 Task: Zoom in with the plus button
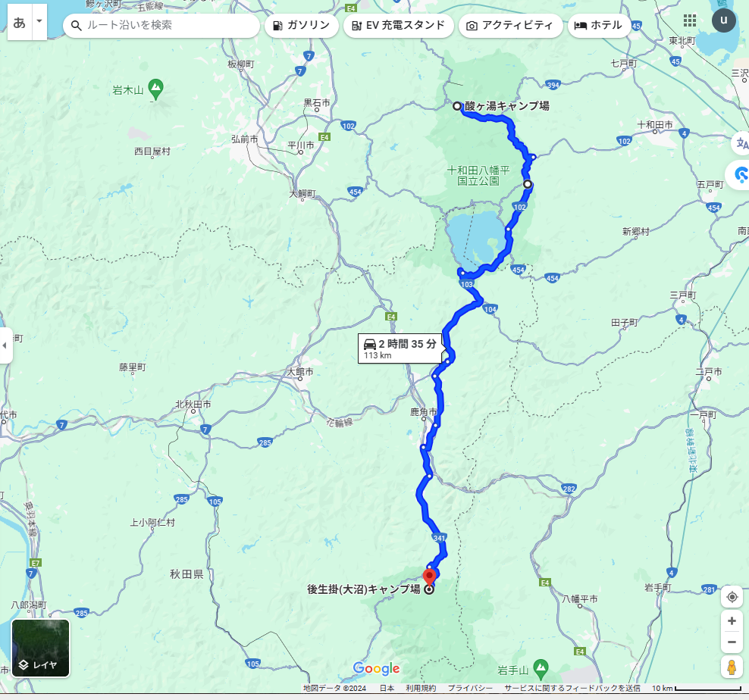click(732, 620)
